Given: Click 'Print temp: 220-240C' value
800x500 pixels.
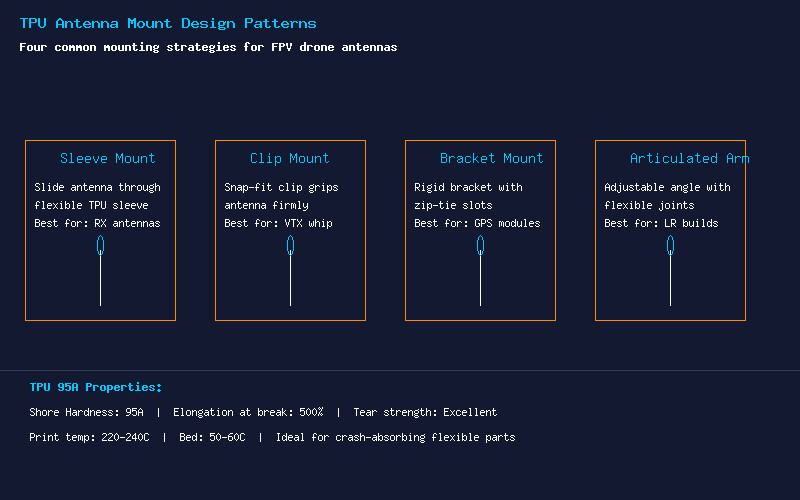Looking at the screenshot, I should [89, 437].
